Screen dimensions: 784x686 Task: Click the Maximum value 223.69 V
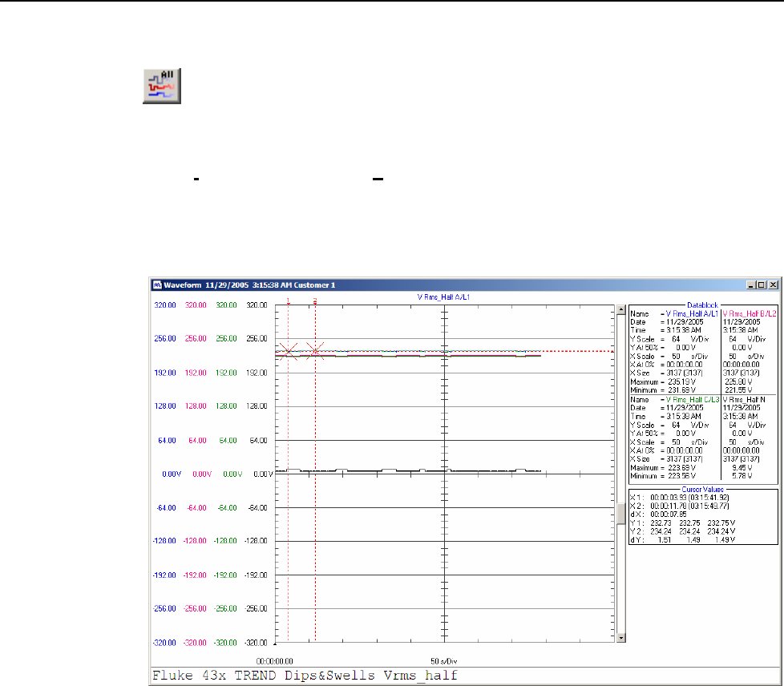(x=682, y=468)
